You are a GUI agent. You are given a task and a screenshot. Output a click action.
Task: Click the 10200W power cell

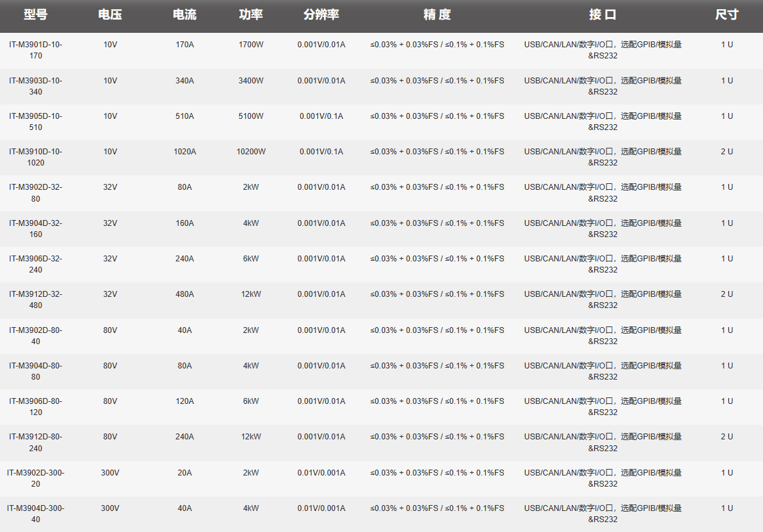click(250, 152)
